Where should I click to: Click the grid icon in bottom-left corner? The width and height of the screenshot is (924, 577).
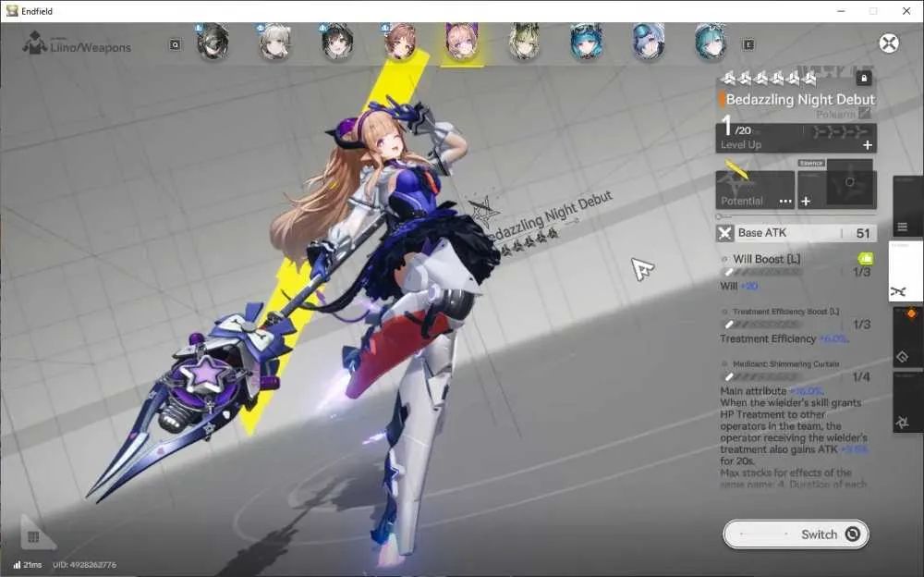point(33,536)
